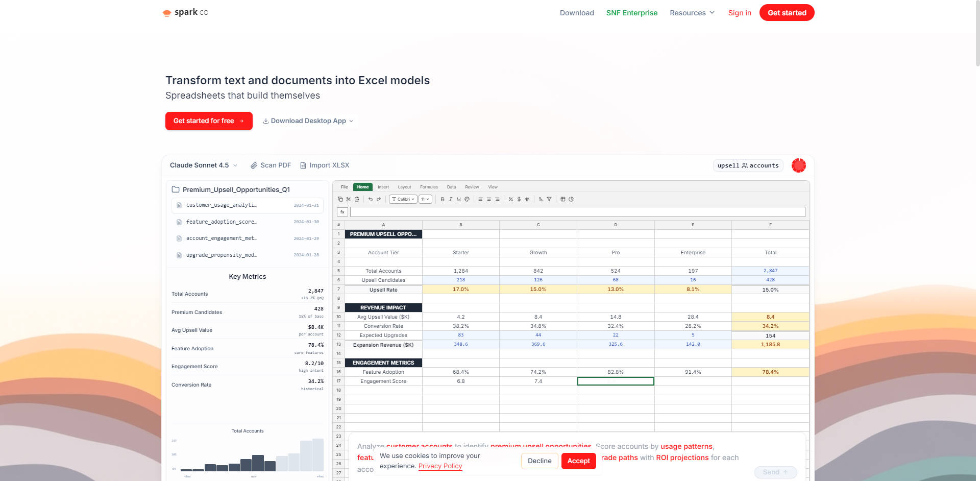Insert a pie chart from toolbar

click(x=571, y=199)
